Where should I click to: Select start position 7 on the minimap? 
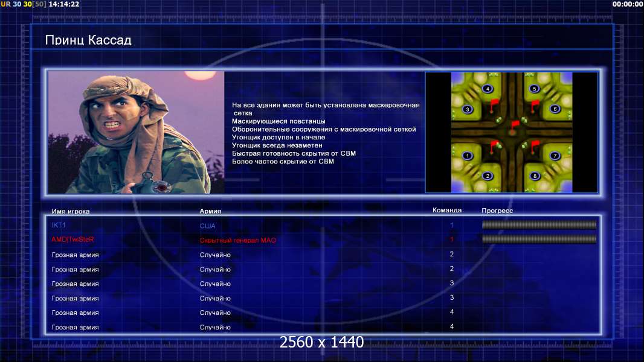point(555,156)
